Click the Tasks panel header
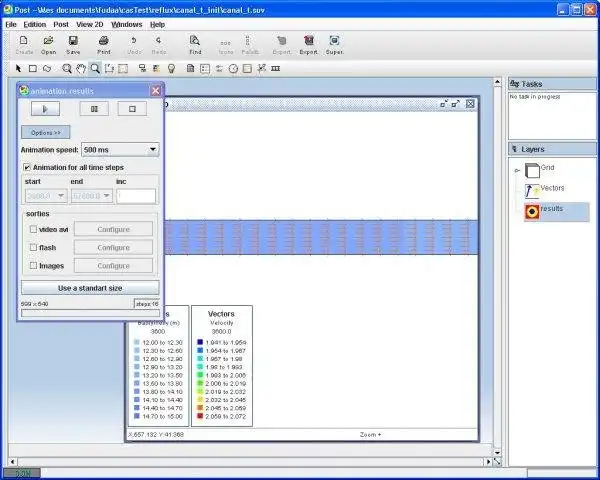 (x=552, y=84)
